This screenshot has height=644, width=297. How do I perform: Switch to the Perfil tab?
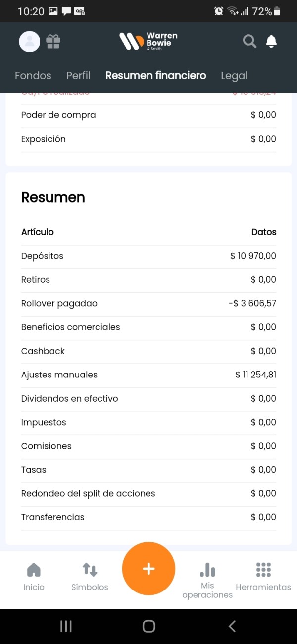(78, 76)
